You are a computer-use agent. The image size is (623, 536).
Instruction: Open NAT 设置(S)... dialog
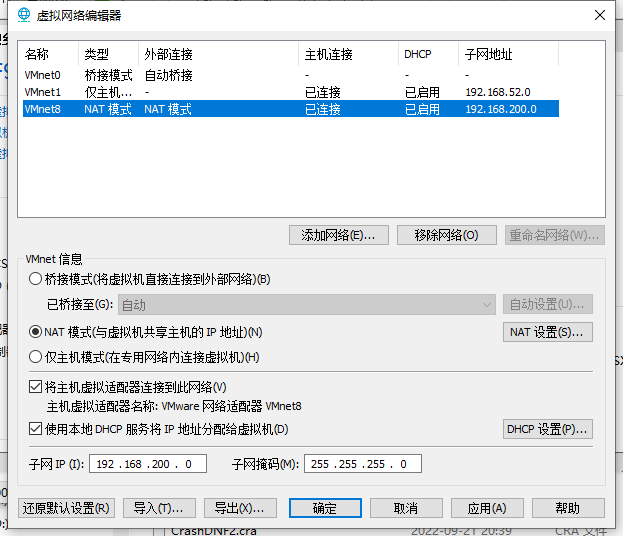point(548,332)
